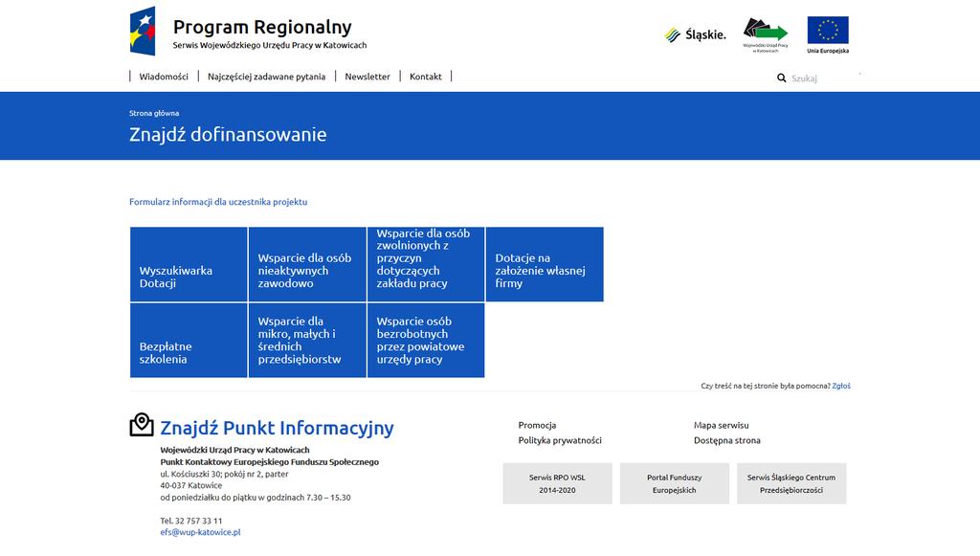Click the map pin icon beside Znajdź Punkt Informacyjny
The height and width of the screenshot is (556, 980).
point(142,425)
